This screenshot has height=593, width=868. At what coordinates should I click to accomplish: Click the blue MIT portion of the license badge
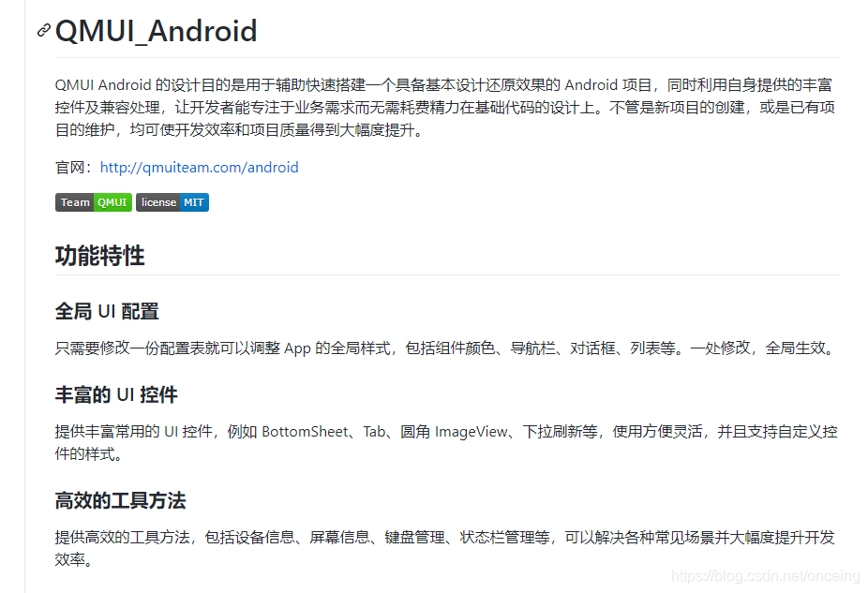click(194, 201)
